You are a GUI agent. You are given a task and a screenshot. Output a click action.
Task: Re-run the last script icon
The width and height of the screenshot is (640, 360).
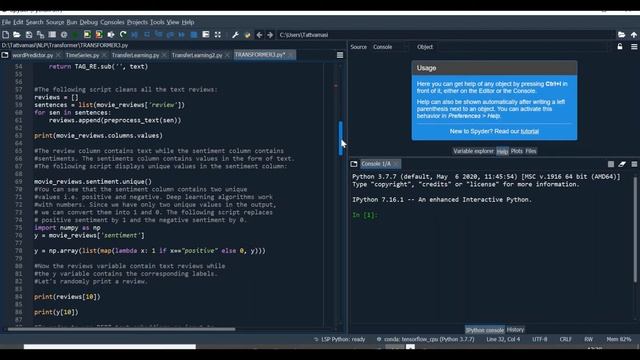[x=123, y=35]
